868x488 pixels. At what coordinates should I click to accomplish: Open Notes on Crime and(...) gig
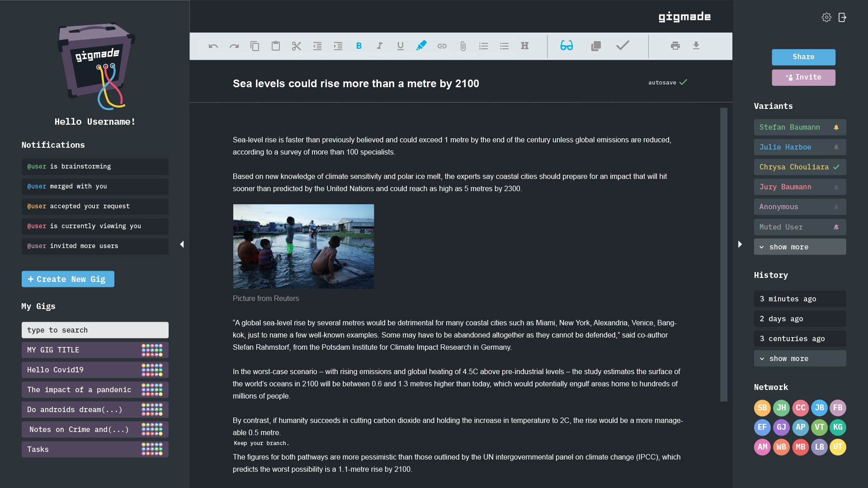95,430
